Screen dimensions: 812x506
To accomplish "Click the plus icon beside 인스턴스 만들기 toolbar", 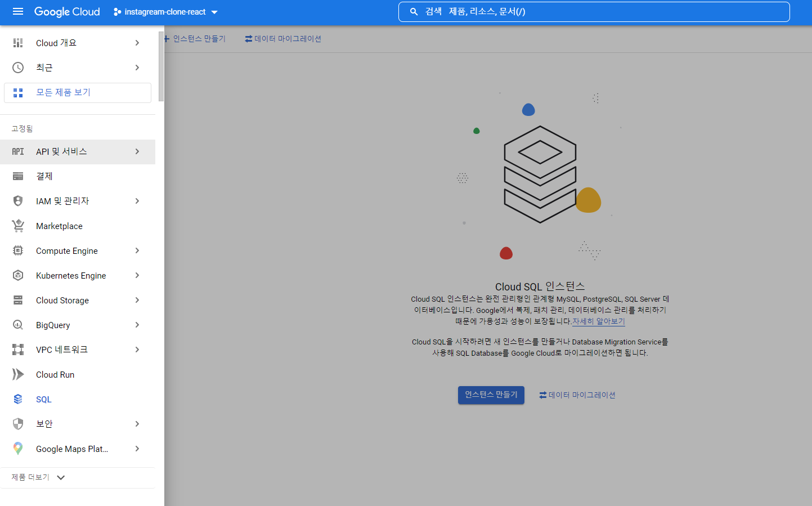I will point(167,39).
